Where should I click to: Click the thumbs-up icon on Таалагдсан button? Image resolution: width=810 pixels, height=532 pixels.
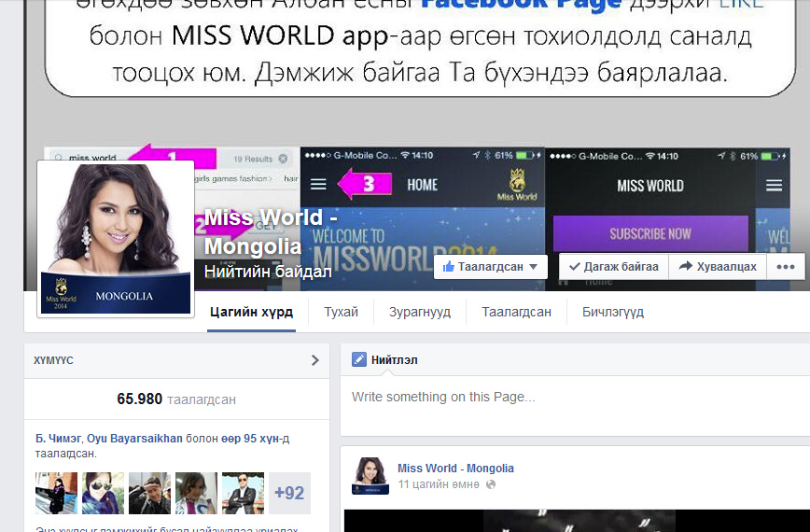click(x=448, y=267)
